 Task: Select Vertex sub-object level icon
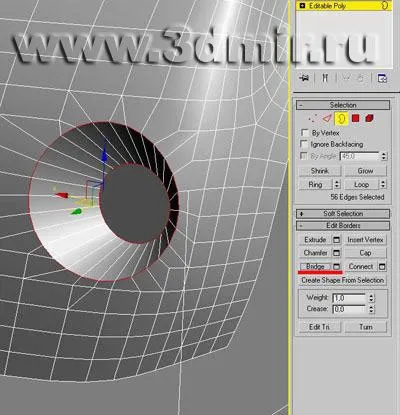pos(312,118)
